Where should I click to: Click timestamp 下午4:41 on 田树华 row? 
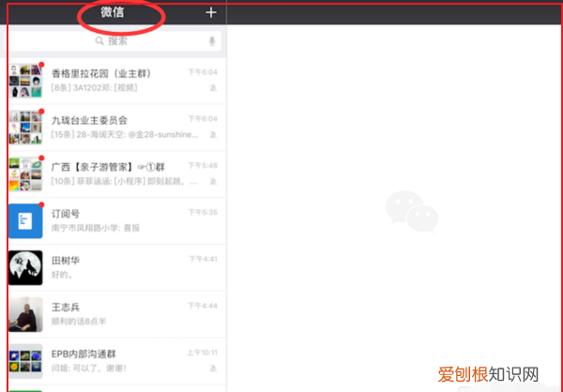point(204,259)
